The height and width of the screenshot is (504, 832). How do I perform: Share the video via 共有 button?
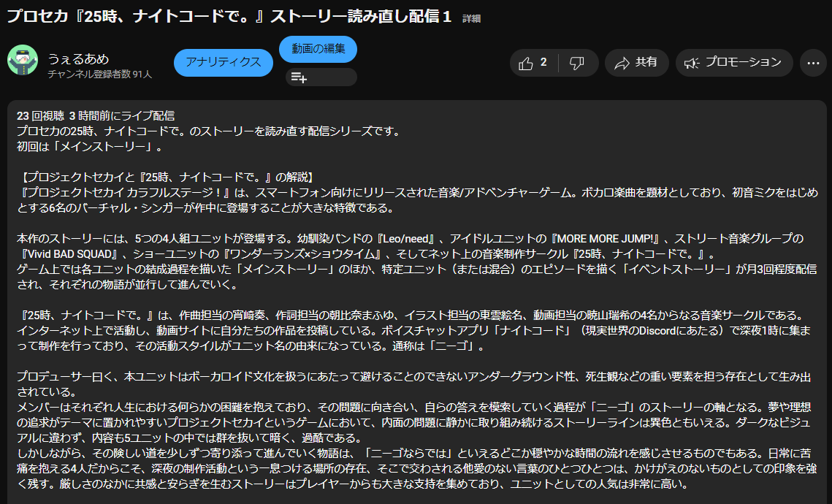coord(636,63)
